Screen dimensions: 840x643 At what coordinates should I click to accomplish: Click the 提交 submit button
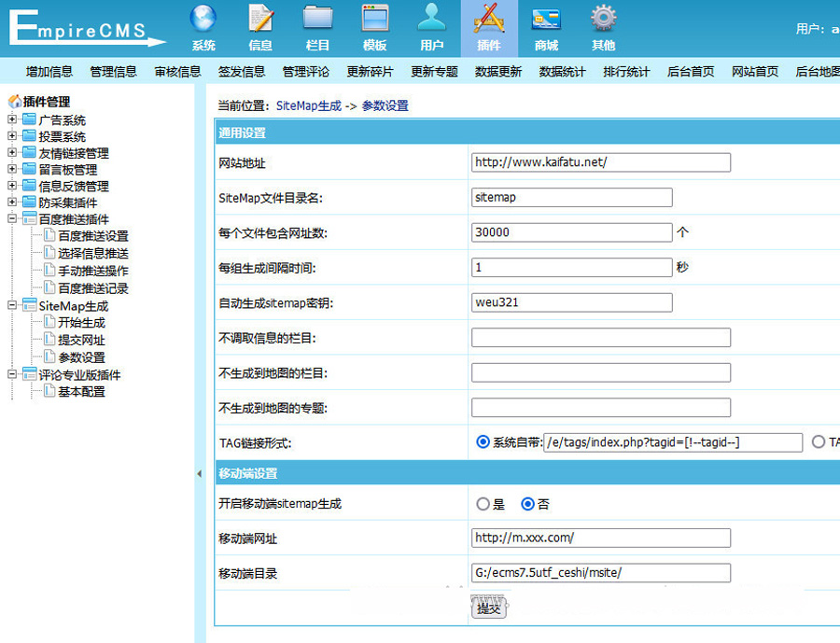point(489,608)
